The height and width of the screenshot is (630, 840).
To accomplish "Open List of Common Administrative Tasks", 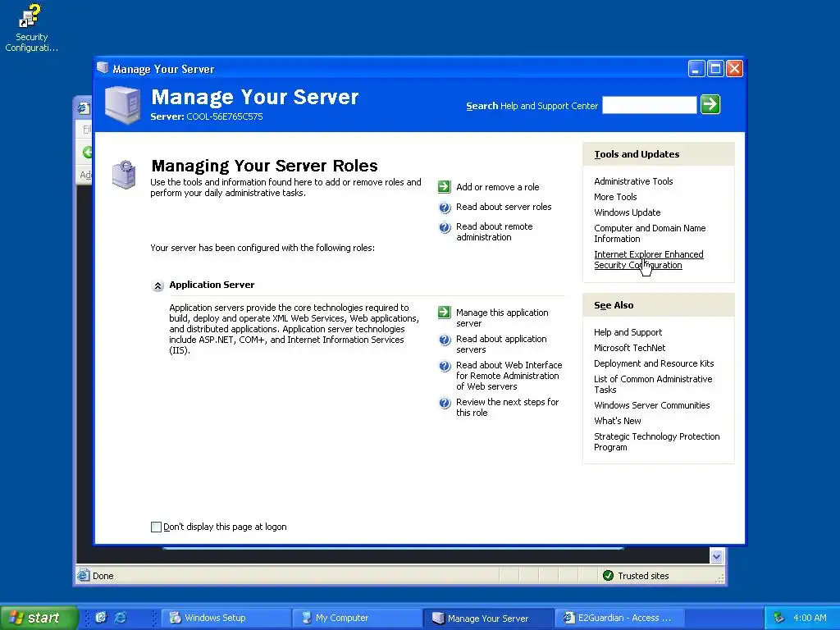I will pos(653,384).
